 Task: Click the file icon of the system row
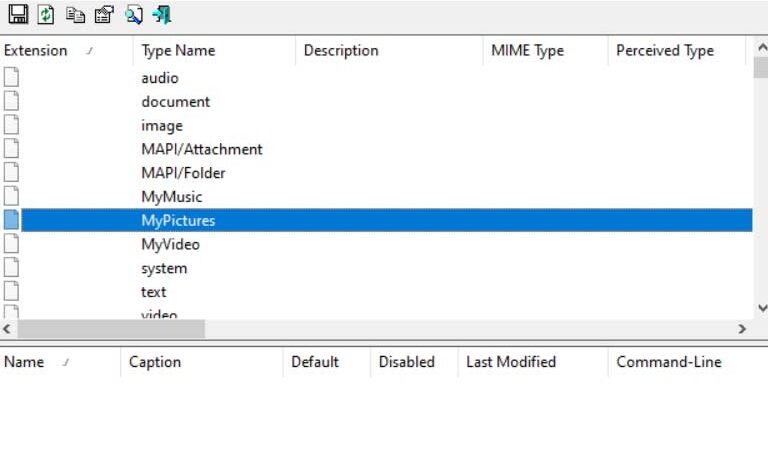(x=11, y=267)
